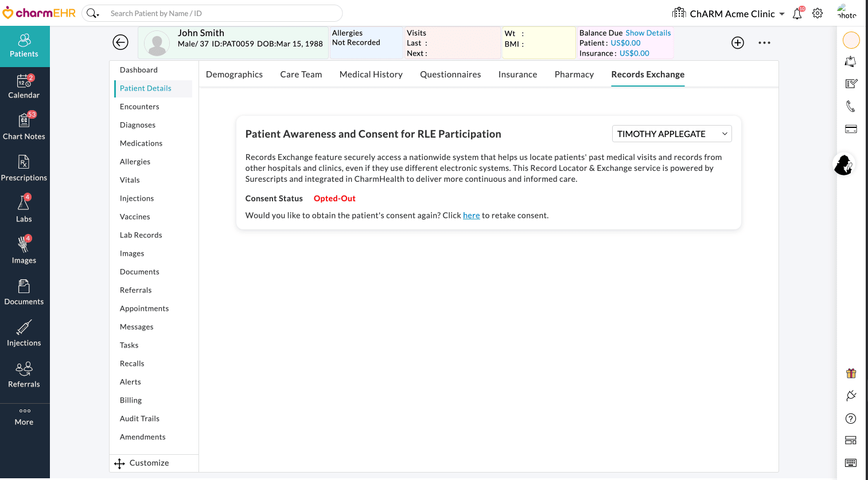
Task: Open Chart Notes from the sidebar
Action: pos(24,127)
